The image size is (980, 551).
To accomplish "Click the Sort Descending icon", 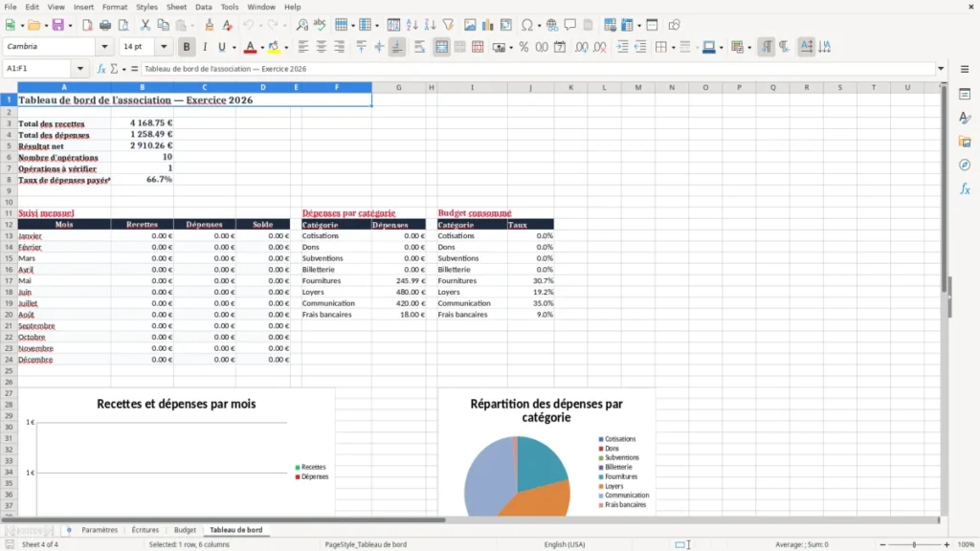I will pyautogui.click(x=430, y=25).
